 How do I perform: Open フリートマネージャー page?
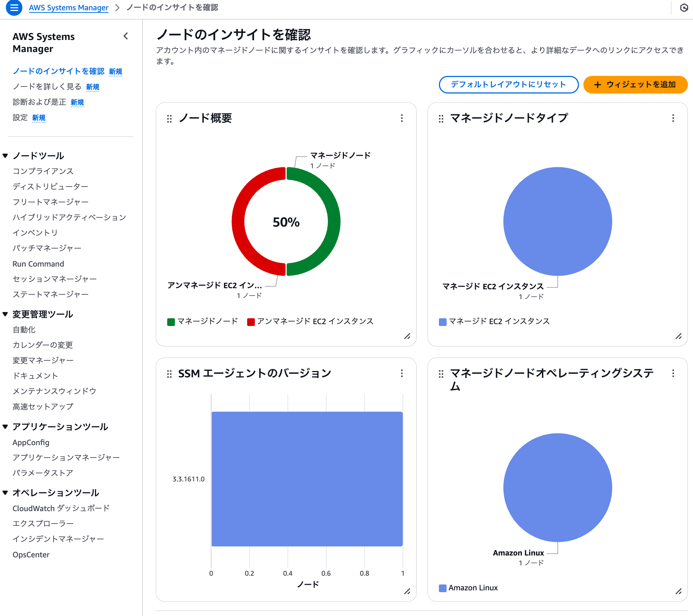[x=51, y=202]
